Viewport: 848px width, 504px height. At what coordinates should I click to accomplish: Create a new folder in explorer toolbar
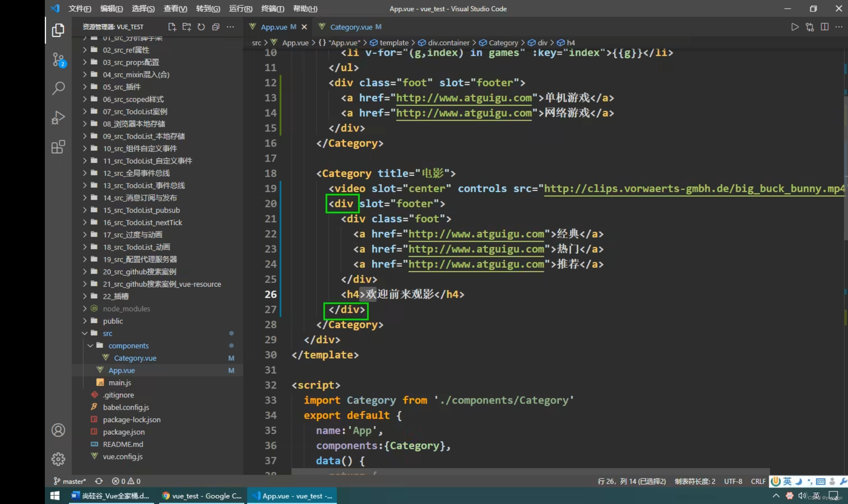pos(187,27)
